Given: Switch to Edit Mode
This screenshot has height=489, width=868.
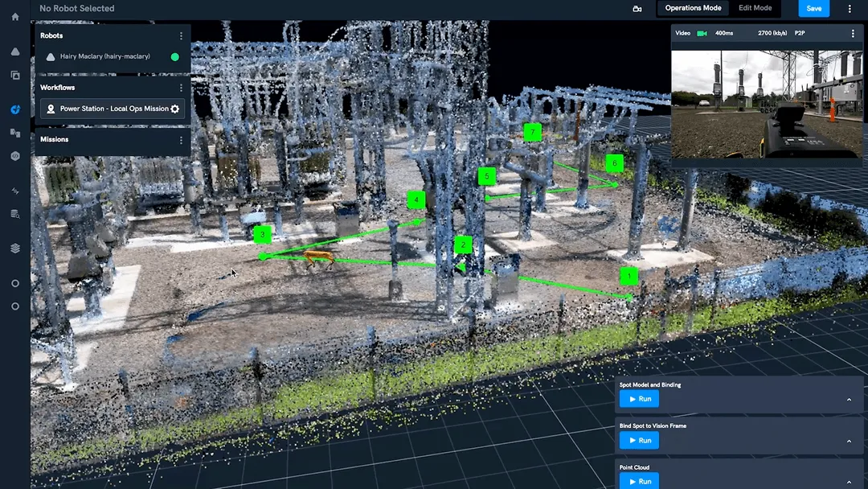Looking at the screenshot, I should 755,8.
